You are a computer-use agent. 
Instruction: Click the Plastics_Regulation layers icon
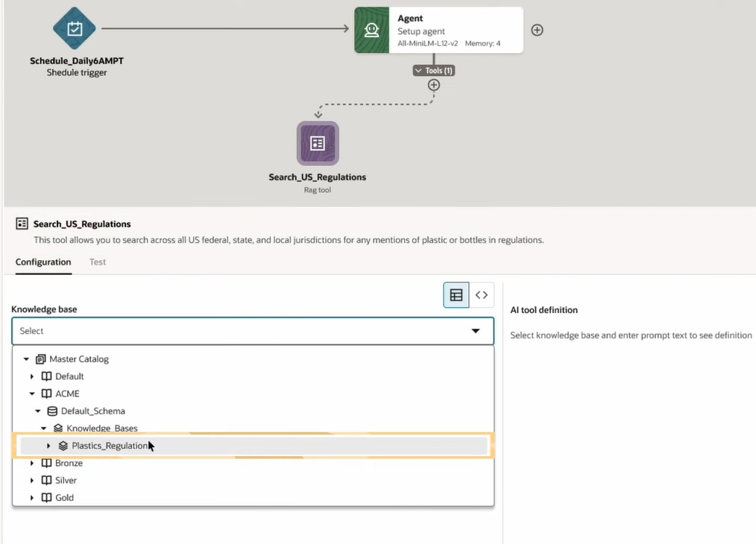63,446
